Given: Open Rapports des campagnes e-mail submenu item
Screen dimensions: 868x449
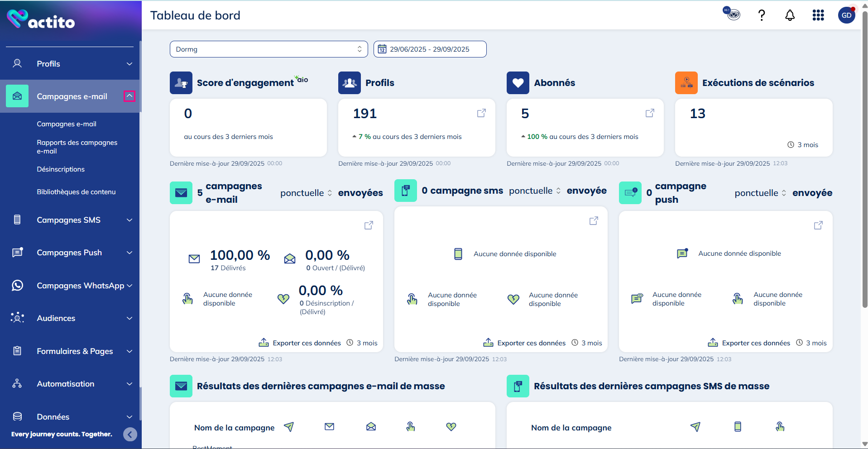Looking at the screenshot, I should click(77, 147).
